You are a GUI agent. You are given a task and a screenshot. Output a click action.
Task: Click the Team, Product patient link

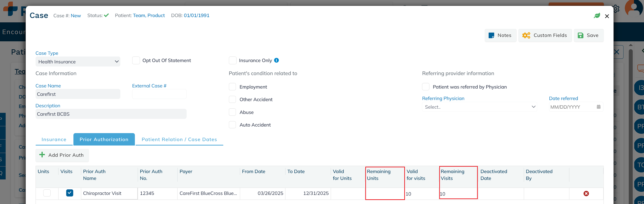tap(149, 15)
